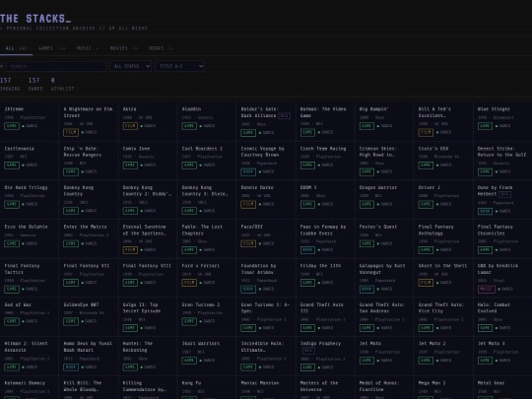Open the Cruis'n USA card
This screenshot has height=399, width=532.
pyautogui.click(x=443, y=161)
